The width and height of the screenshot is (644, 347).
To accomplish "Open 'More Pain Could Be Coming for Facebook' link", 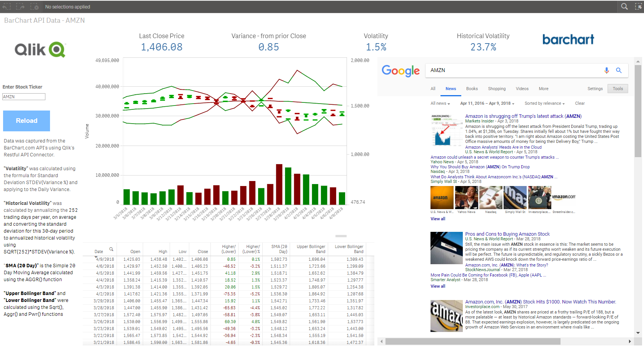I will [488, 275].
